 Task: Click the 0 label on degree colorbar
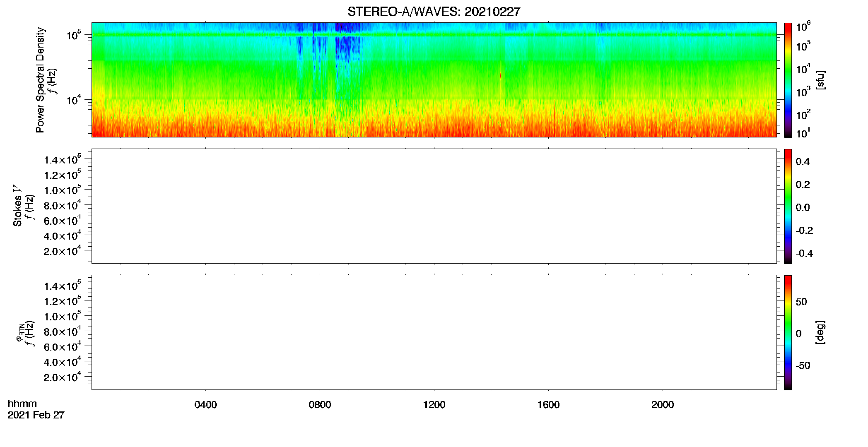click(798, 334)
